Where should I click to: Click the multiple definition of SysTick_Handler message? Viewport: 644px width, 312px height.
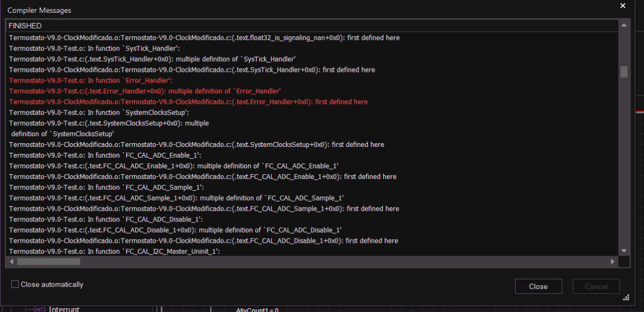pyautogui.click(x=152, y=59)
